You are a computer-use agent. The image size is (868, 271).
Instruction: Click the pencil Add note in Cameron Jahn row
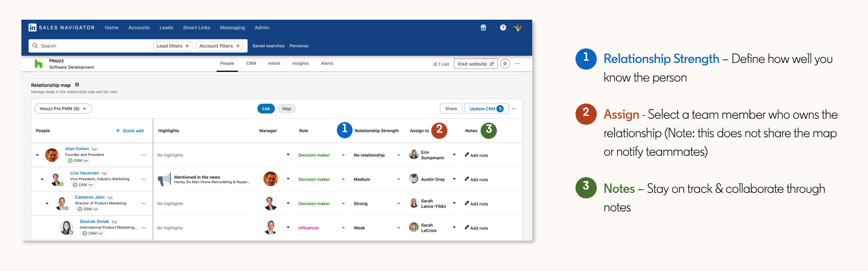coord(476,204)
